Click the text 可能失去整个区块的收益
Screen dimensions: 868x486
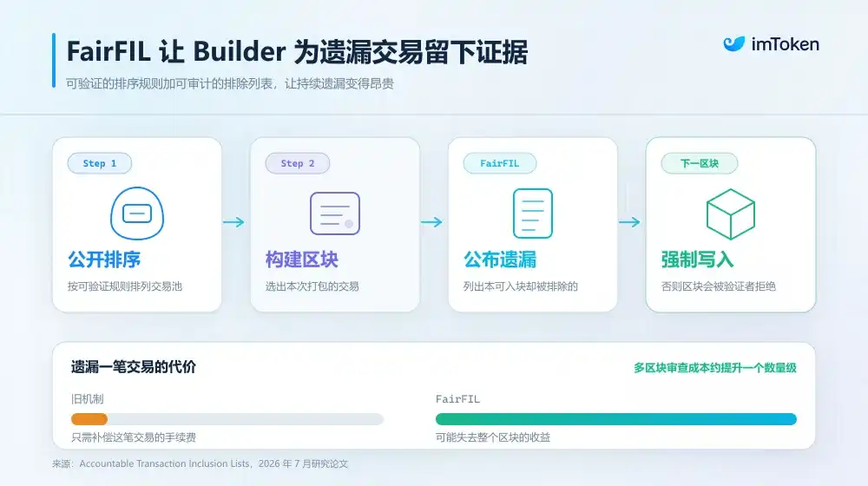tap(493, 437)
